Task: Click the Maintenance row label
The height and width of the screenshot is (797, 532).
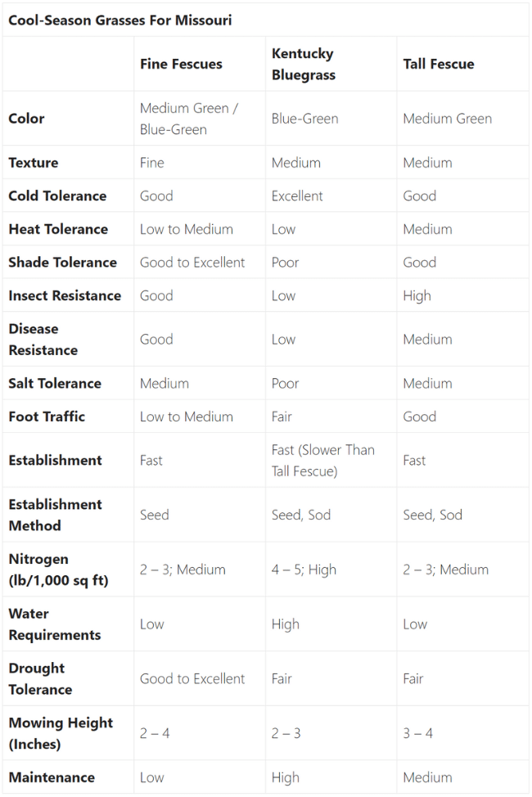Action: [x=52, y=777]
